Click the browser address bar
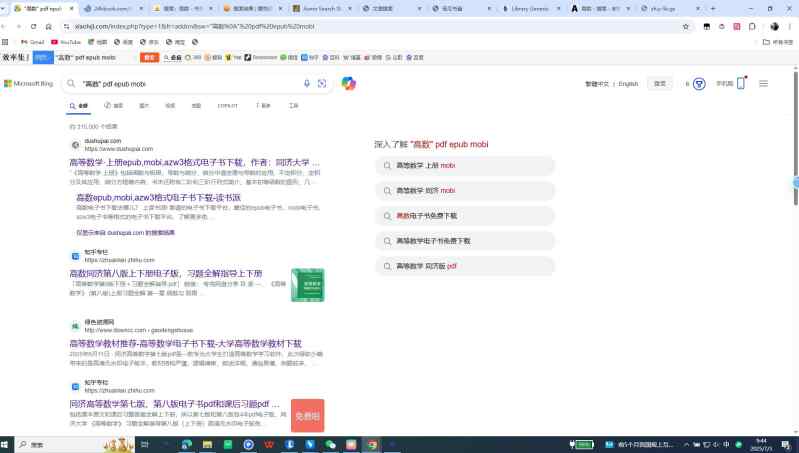This screenshot has width=799, height=453. [x=375, y=26]
